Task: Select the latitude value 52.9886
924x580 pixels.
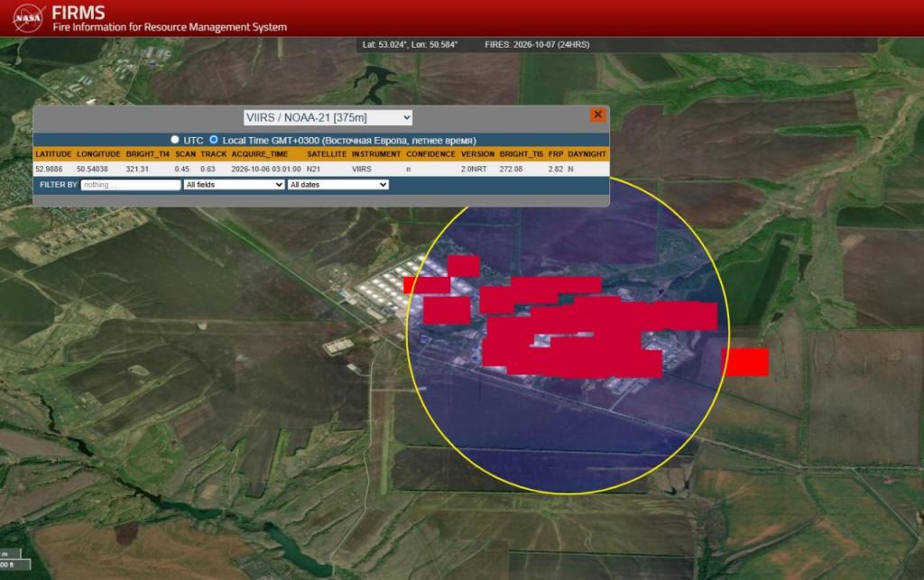Action: pos(49,169)
